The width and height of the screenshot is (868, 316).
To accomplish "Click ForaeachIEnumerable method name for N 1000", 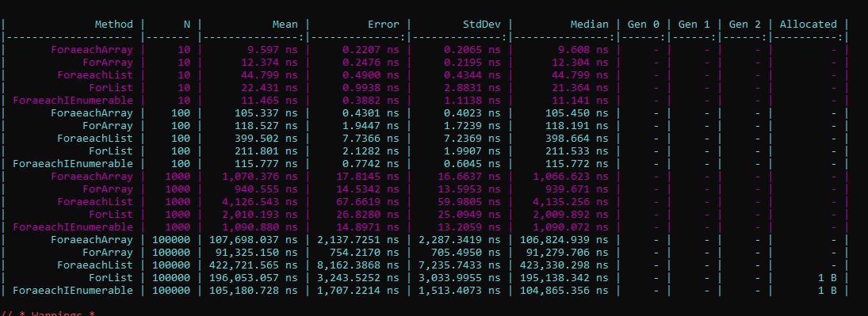I will coord(73,227).
